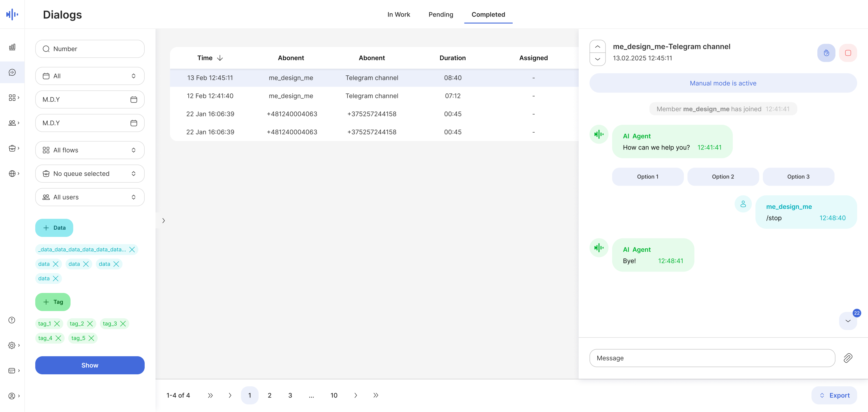868x412 pixels.
Task: Open the statistics chart sidebar icon
Action: (12, 47)
